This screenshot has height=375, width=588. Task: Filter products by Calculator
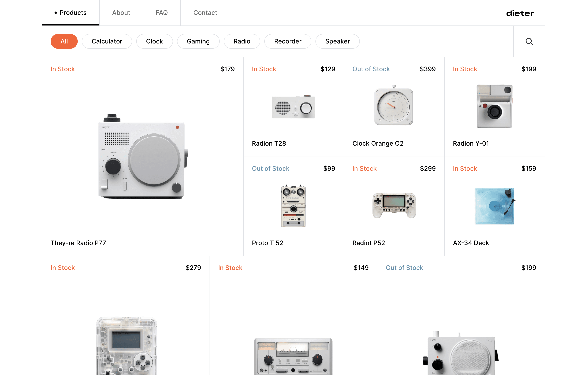(107, 41)
